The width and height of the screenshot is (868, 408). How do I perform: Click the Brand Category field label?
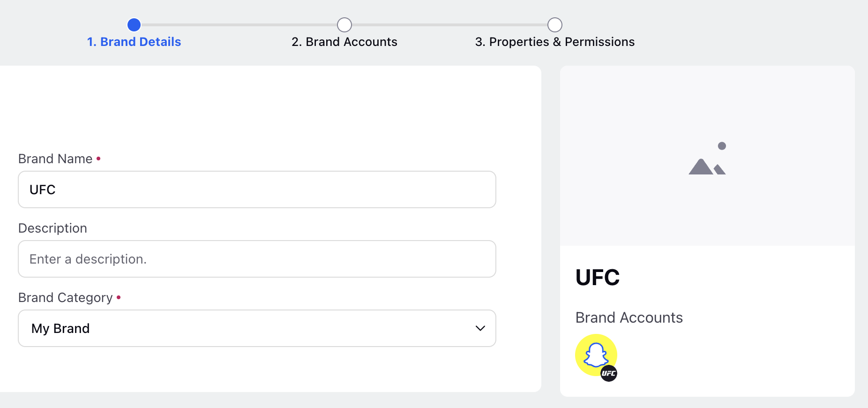[x=66, y=298]
